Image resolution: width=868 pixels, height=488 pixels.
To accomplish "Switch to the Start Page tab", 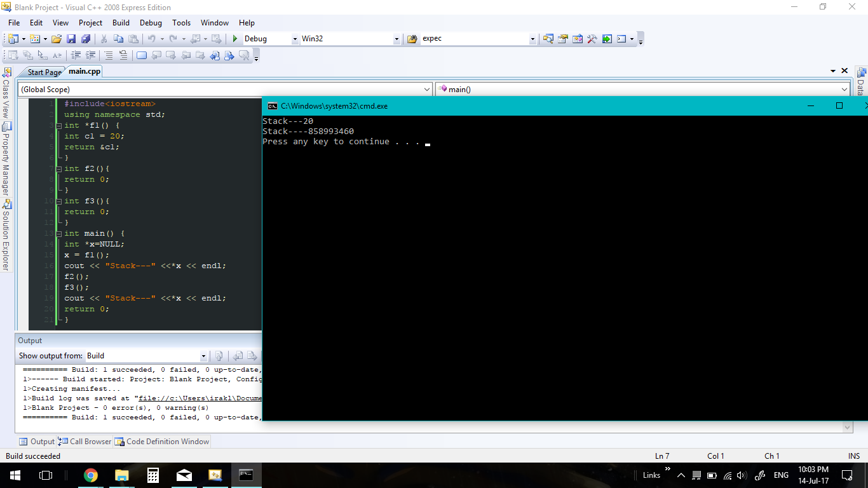I will (x=44, y=72).
